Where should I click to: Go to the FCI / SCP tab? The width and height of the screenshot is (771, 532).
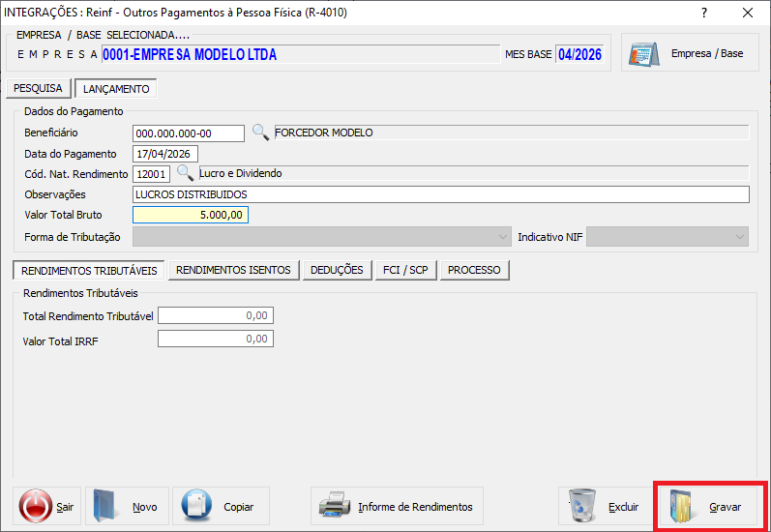[x=405, y=270]
